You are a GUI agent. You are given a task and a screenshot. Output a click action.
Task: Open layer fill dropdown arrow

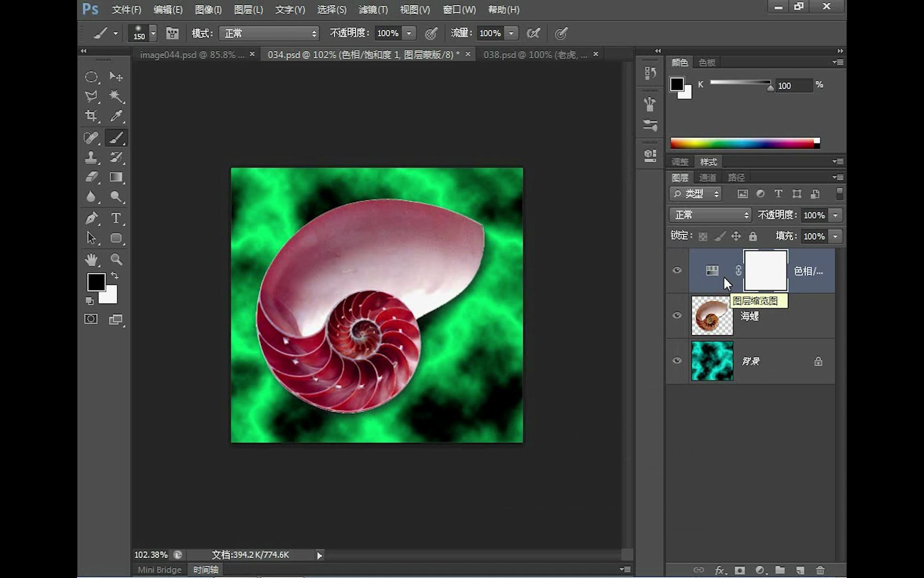[835, 236]
